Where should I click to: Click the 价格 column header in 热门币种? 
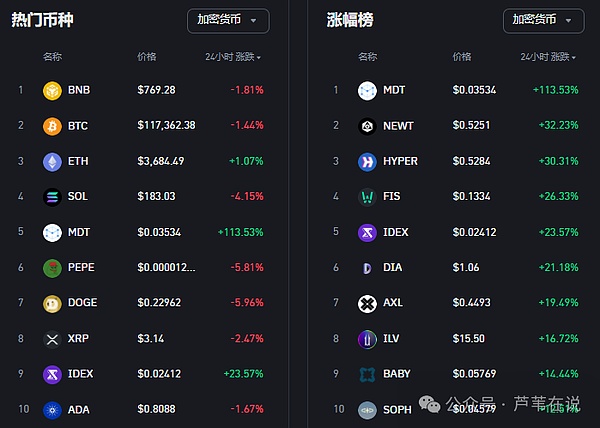[147, 57]
